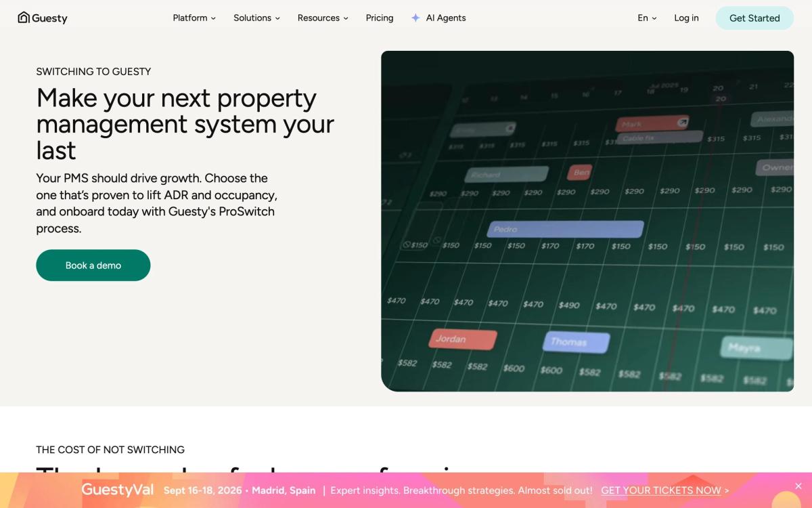Expand the Resources menu chevron

[346, 18]
